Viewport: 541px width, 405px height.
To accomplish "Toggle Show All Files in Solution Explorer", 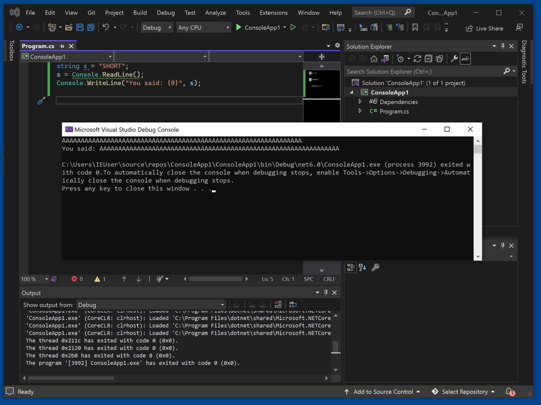I will (x=439, y=59).
